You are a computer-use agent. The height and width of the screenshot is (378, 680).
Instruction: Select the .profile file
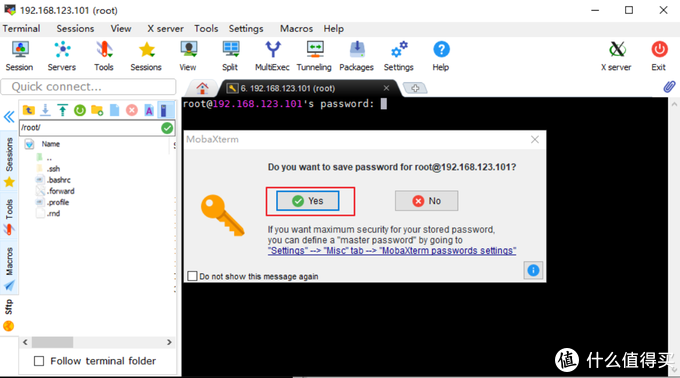point(52,202)
